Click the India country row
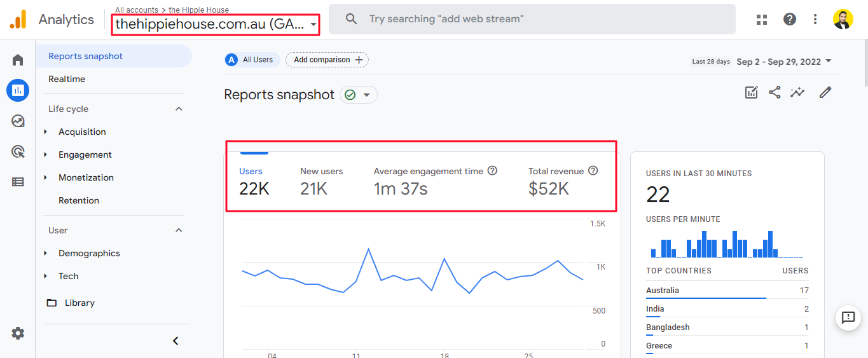The width and height of the screenshot is (868, 358). coord(727,309)
